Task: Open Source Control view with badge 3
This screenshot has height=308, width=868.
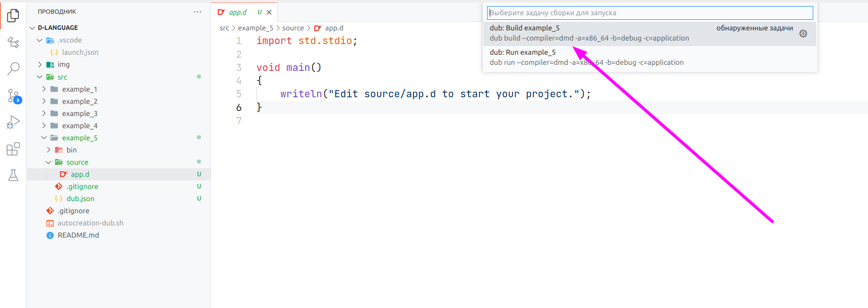Action: (13, 95)
